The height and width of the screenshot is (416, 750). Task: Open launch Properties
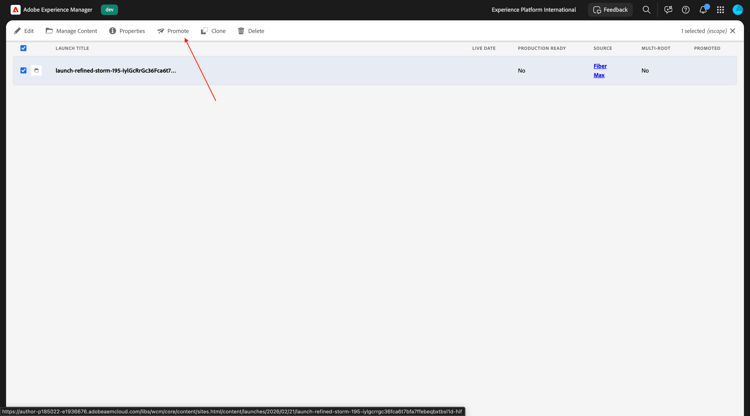(x=127, y=31)
